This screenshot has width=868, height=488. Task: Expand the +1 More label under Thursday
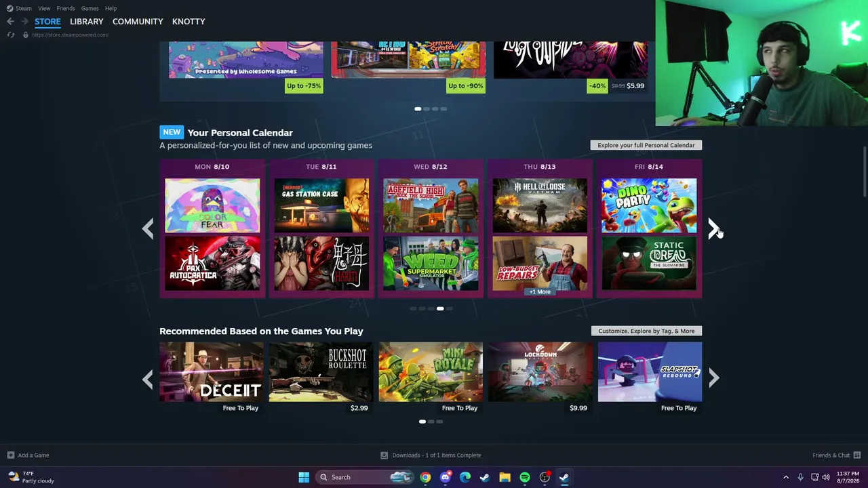pos(540,291)
